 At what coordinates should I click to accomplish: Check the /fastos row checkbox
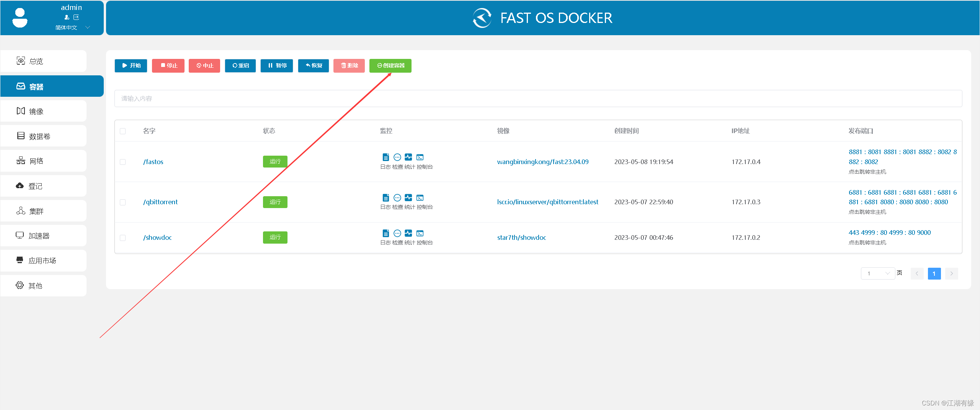pos(123,162)
